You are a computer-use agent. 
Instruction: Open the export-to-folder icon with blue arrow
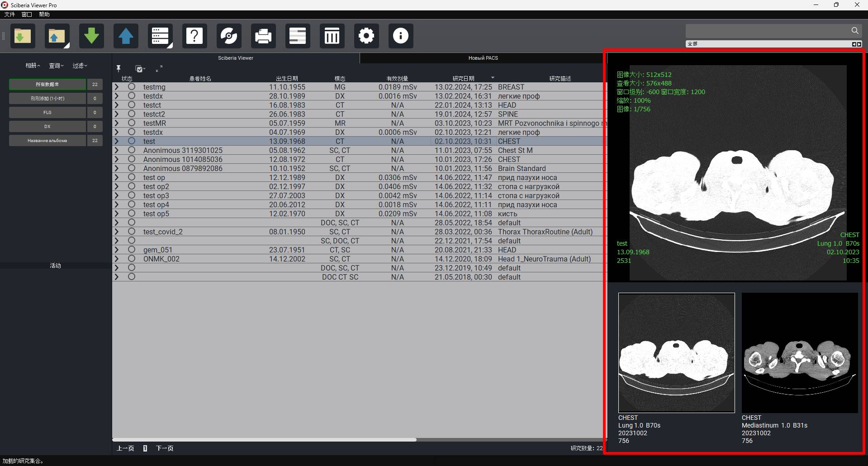point(57,36)
